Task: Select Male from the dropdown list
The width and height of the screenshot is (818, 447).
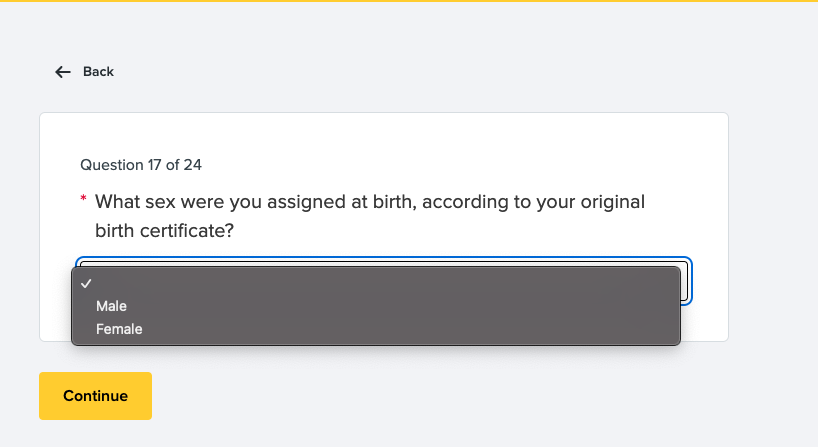Action: [x=112, y=306]
